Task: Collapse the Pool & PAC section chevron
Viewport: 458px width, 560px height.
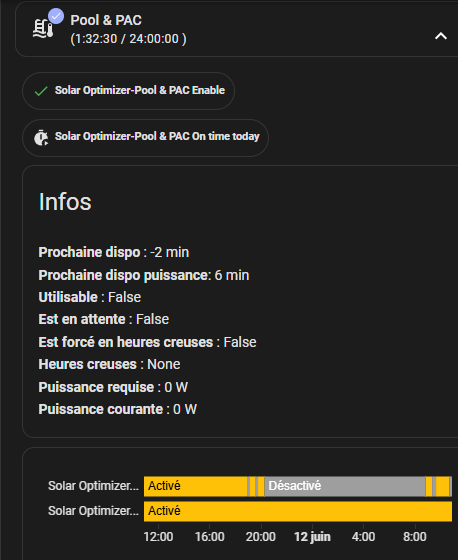Action: pos(440,36)
